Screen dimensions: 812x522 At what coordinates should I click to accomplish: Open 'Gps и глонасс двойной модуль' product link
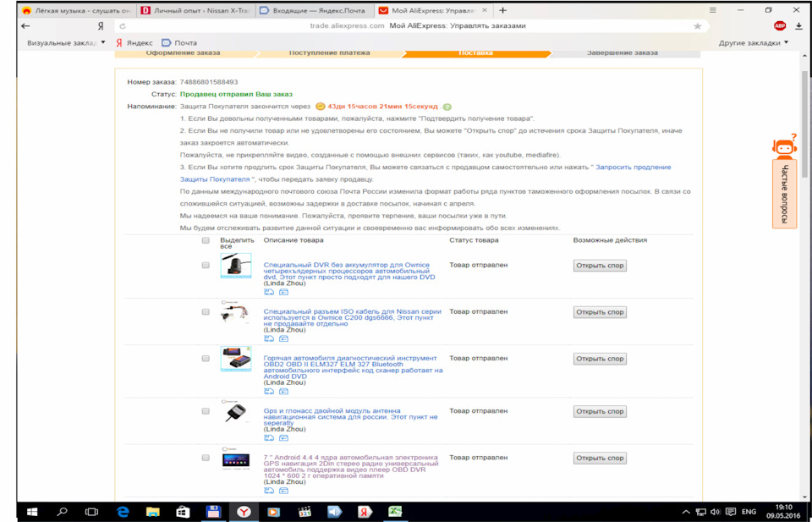[x=350, y=417]
